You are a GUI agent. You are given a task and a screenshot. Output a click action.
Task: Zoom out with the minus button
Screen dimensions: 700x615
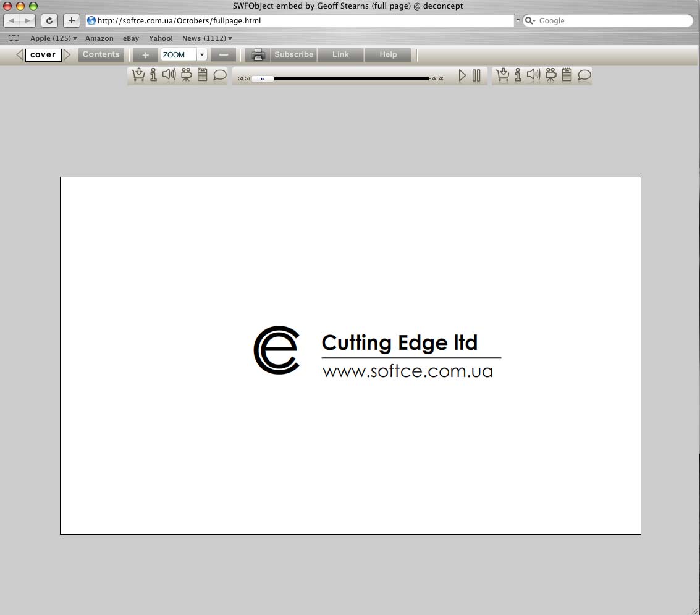pyautogui.click(x=223, y=55)
